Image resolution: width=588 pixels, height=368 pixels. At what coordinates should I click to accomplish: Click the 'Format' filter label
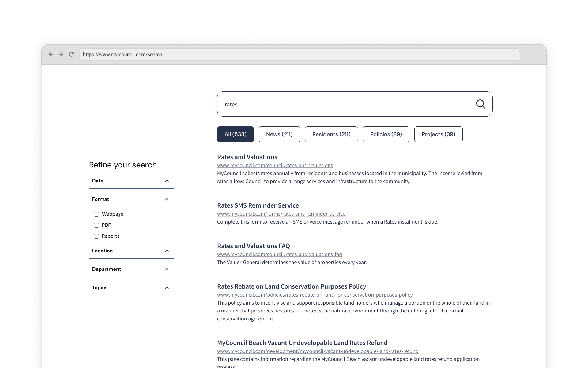click(x=100, y=199)
